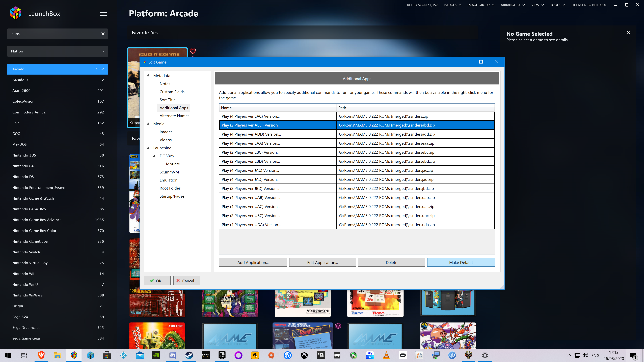Viewport: 644px width, 362px height.
Task: Open the Emulation settings page
Action: (168, 180)
